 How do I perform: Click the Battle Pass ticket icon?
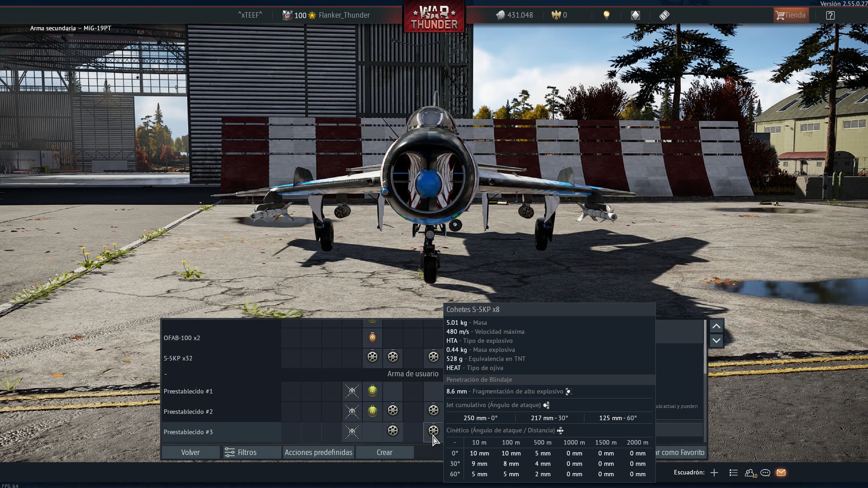(664, 15)
